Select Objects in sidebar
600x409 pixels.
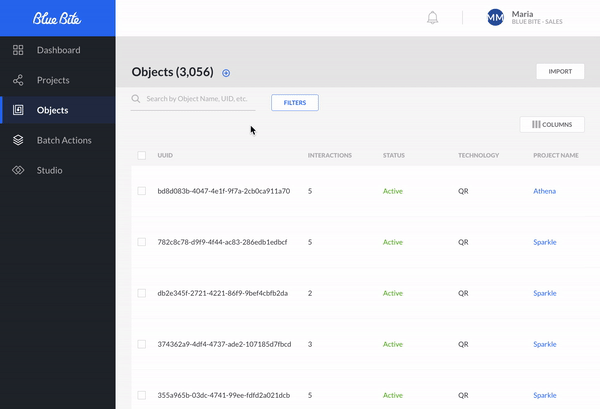coord(52,110)
